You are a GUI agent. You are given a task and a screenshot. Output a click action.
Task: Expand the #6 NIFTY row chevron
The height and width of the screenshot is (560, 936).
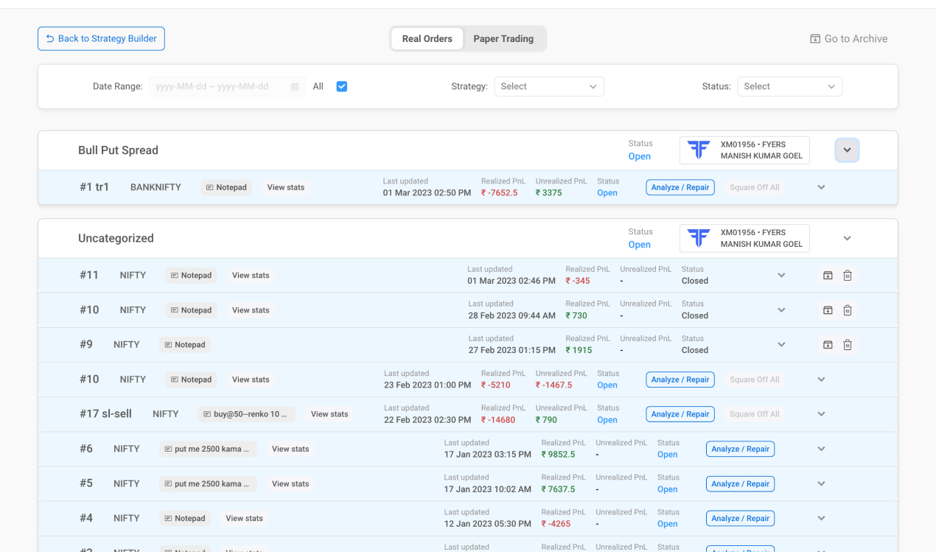pyautogui.click(x=821, y=449)
